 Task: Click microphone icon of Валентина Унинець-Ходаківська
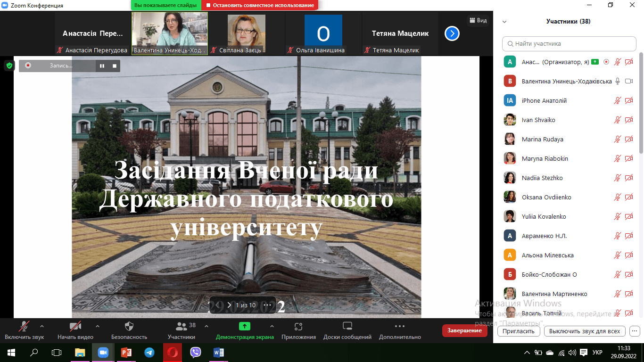(617, 81)
